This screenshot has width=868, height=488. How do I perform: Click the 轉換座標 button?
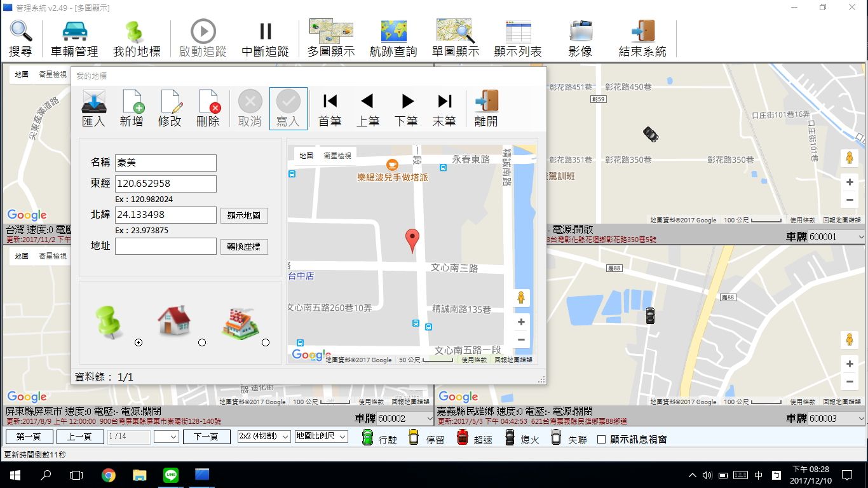244,247
